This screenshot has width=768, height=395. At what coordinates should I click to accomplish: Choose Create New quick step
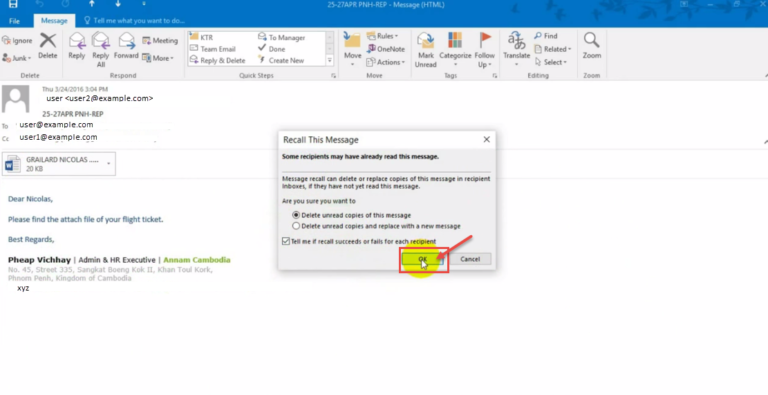pos(281,60)
